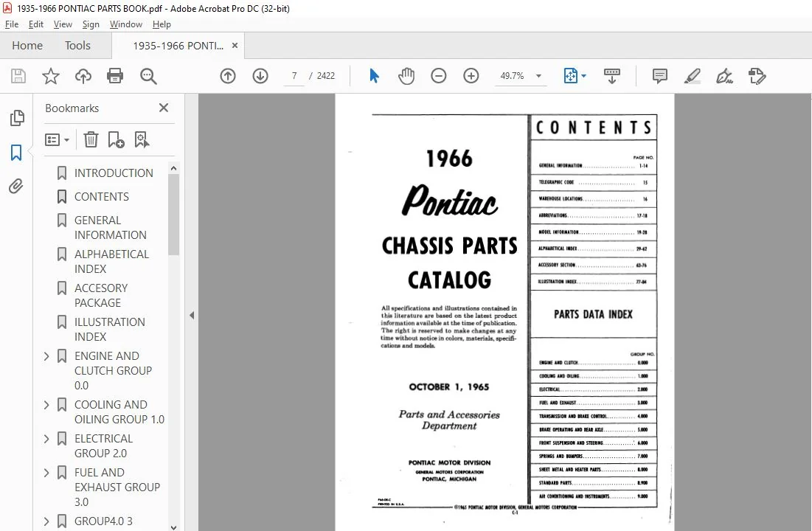812x531 pixels.
Task: Open the Sign menu
Action: [91, 24]
